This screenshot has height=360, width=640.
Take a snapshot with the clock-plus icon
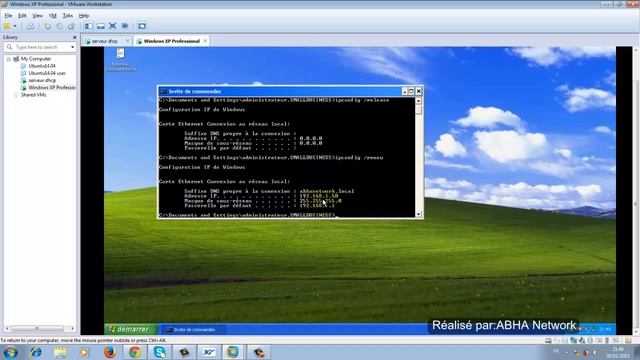[48, 26]
